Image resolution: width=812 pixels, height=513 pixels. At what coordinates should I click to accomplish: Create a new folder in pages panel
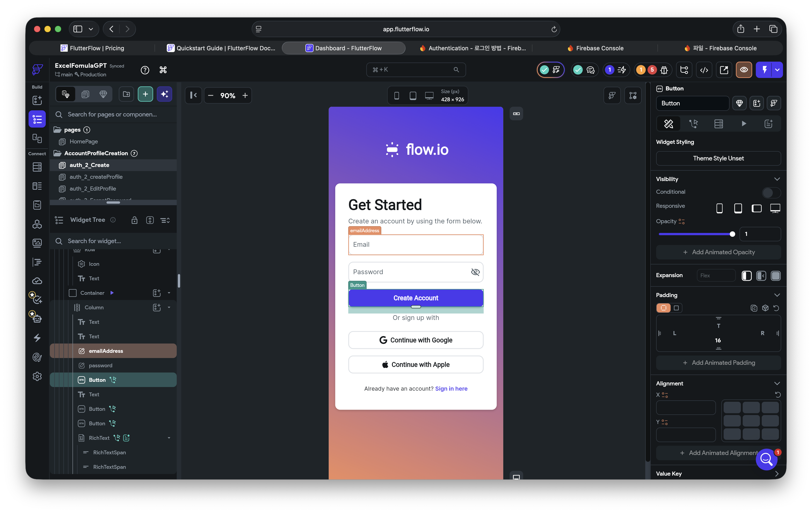126,94
